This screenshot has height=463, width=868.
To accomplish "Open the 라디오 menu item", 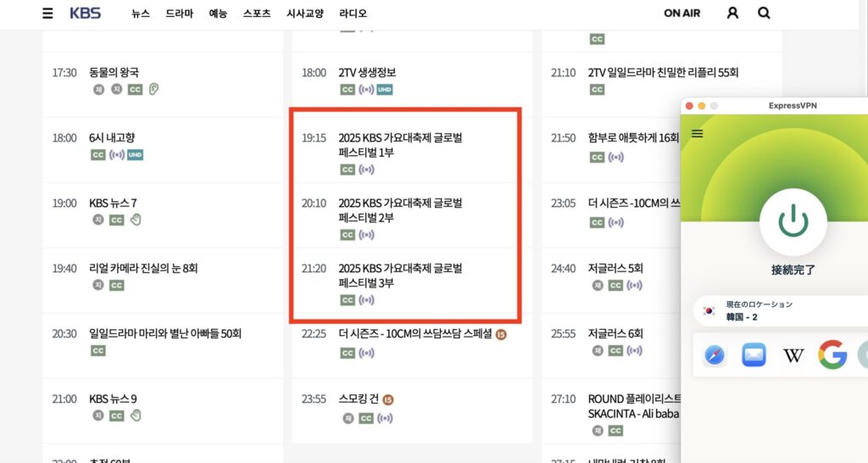I will (353, 14).
